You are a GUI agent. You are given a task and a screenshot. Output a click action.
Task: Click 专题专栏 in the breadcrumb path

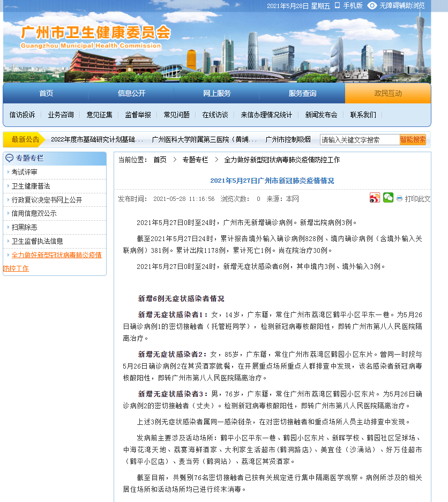195,160
